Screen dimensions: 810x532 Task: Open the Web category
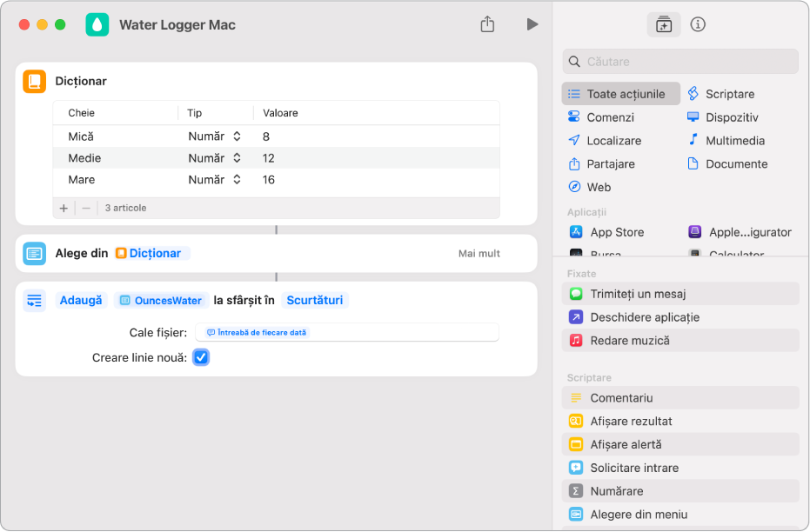(589, 187)
